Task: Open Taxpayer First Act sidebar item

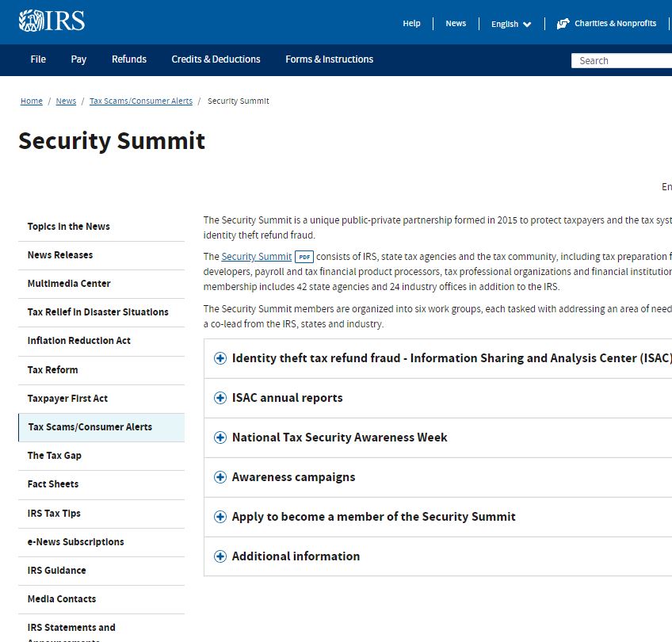Action: pyautogui.click(x=101, y=399)
